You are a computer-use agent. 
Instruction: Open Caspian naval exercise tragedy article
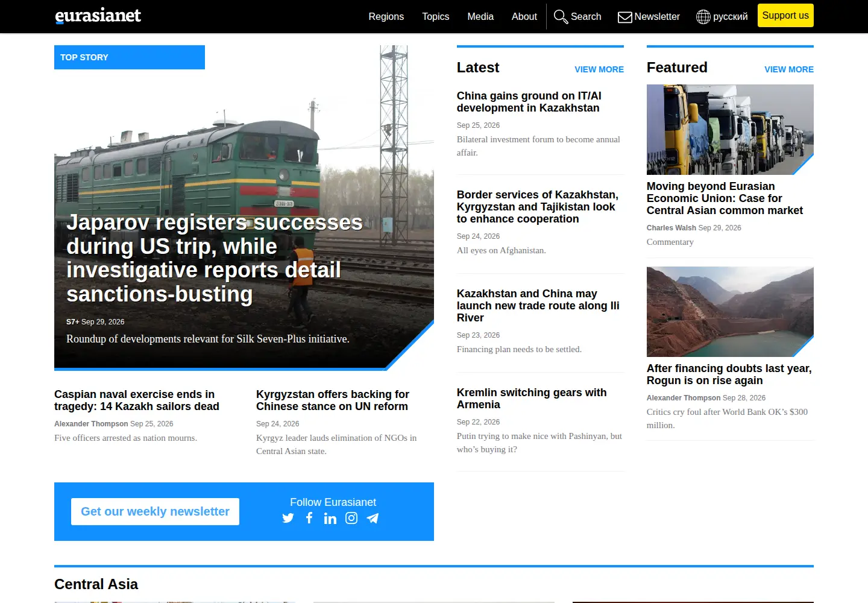tap(137, 400)
